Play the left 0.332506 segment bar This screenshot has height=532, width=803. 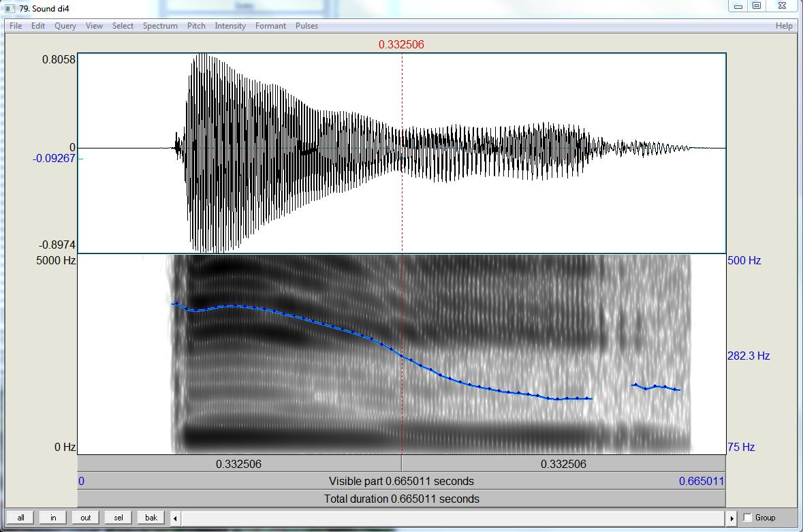click(x=239, y=464)
